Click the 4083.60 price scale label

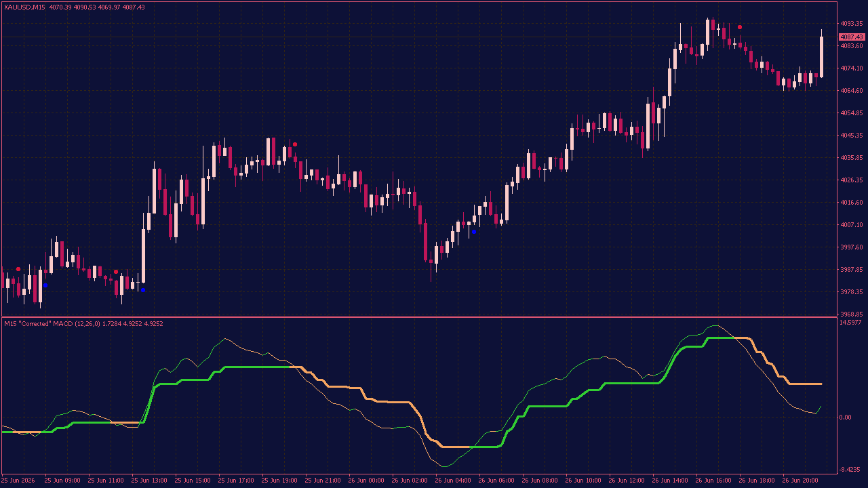[x=851, y=45]
